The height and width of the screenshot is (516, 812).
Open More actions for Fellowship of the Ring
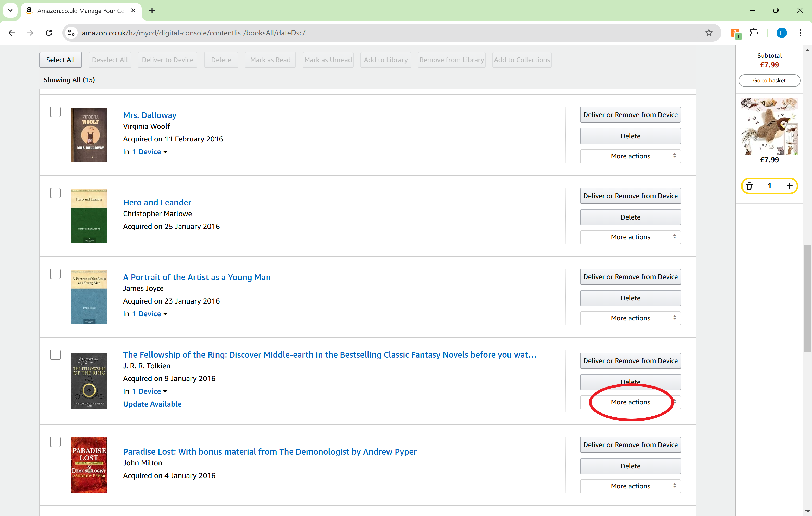tap(630, 402)
